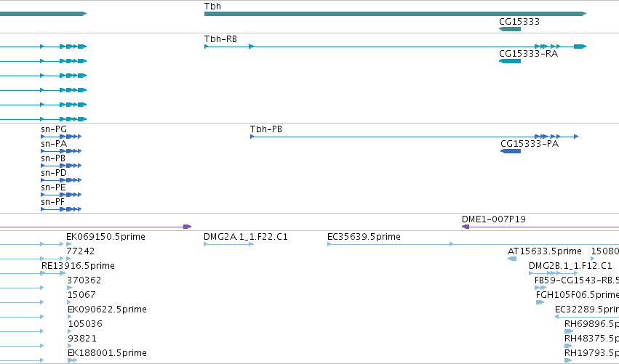Image resolution: width=619 pixels, height=364 pixels.
Task: Select the DMG2A.1_1.F22.C1 feature label
Action: (246, 237)
